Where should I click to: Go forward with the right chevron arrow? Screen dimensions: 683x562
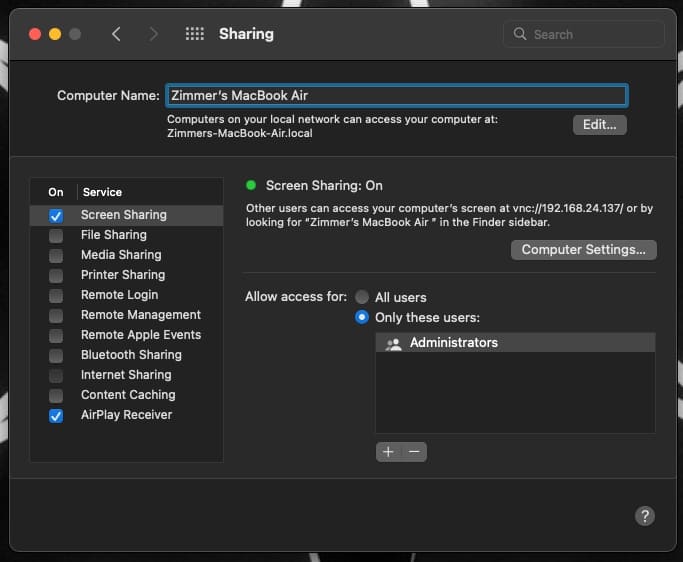[153, 34]
